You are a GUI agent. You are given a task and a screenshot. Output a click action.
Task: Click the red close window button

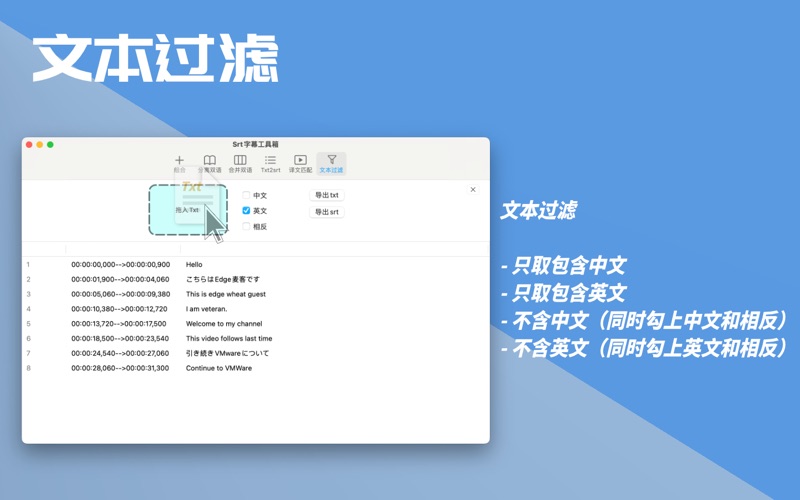29,144
